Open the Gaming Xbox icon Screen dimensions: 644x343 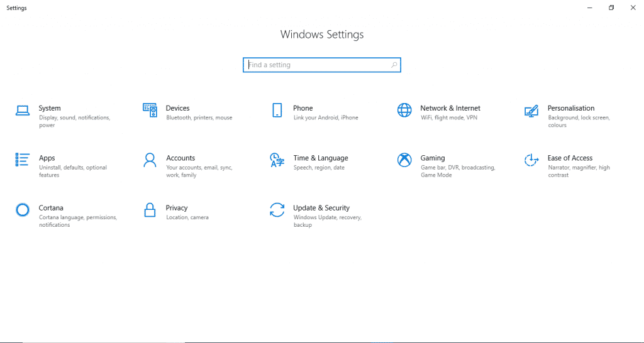pyautogui.click(x=404, y=160)
